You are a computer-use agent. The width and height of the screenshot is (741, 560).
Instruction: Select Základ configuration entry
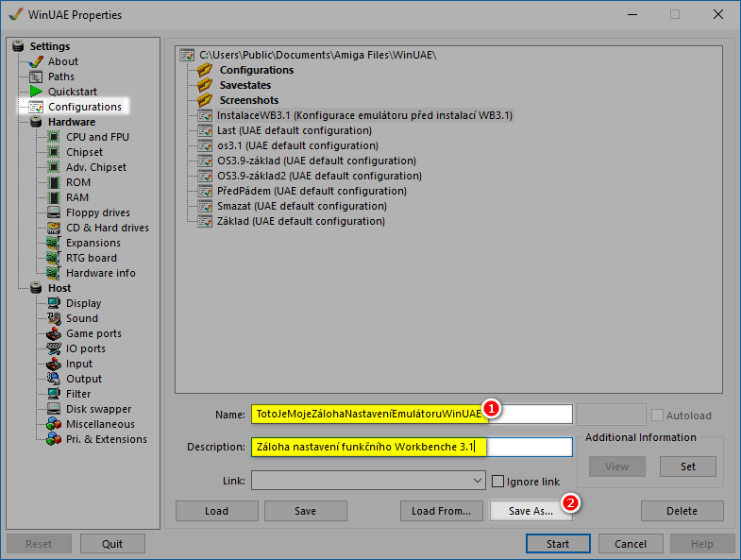[301, 221]
